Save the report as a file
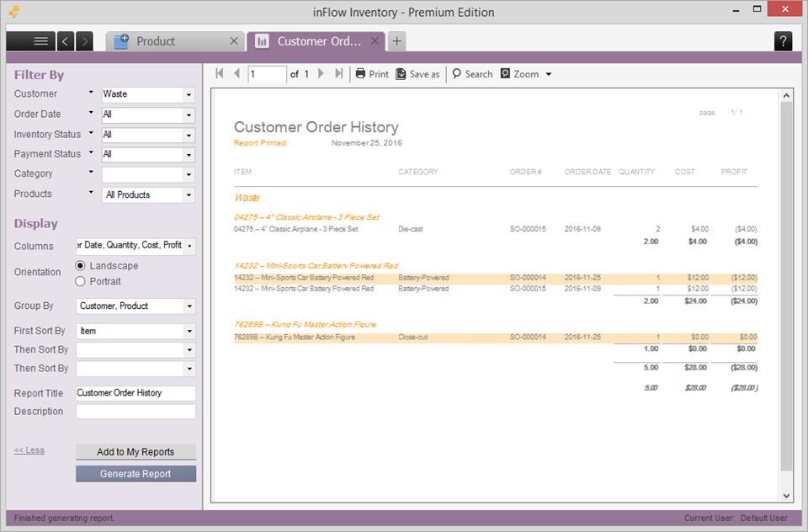Viewport: 808px width, 532px height. point(418,74)
